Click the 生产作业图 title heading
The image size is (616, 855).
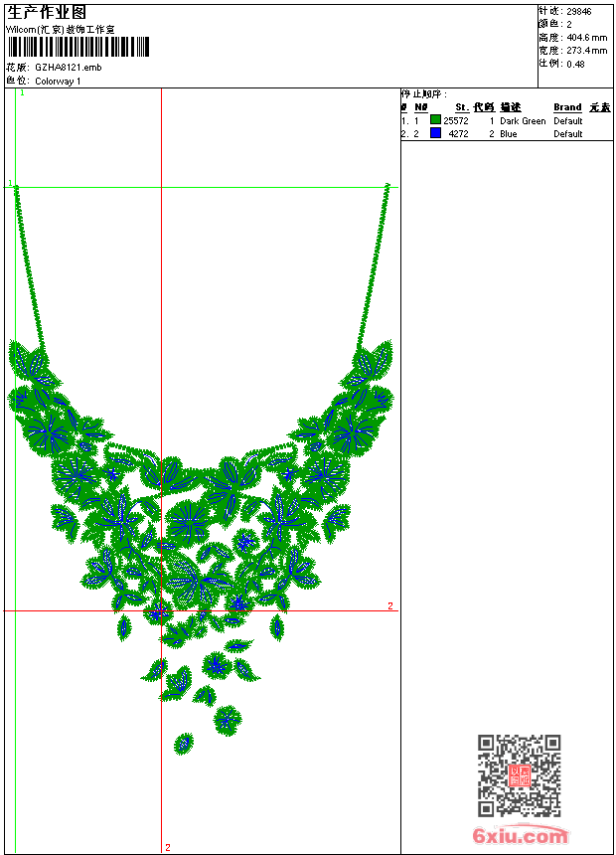point(47,12)
